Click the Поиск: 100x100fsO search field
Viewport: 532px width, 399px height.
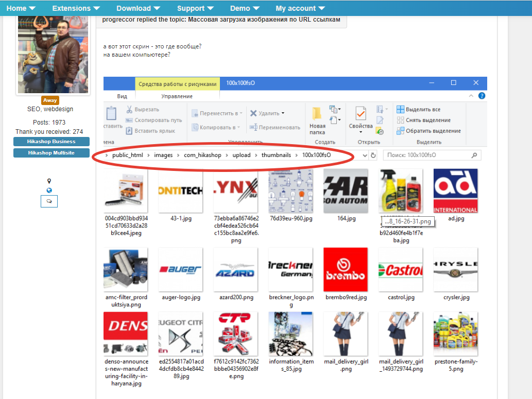[x=432, y=155]
